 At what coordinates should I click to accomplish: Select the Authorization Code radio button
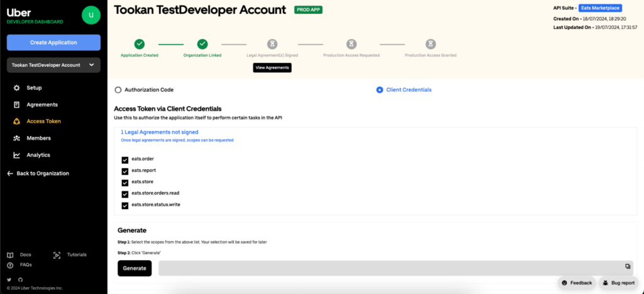pyautogui.click(x=118, y=89)
